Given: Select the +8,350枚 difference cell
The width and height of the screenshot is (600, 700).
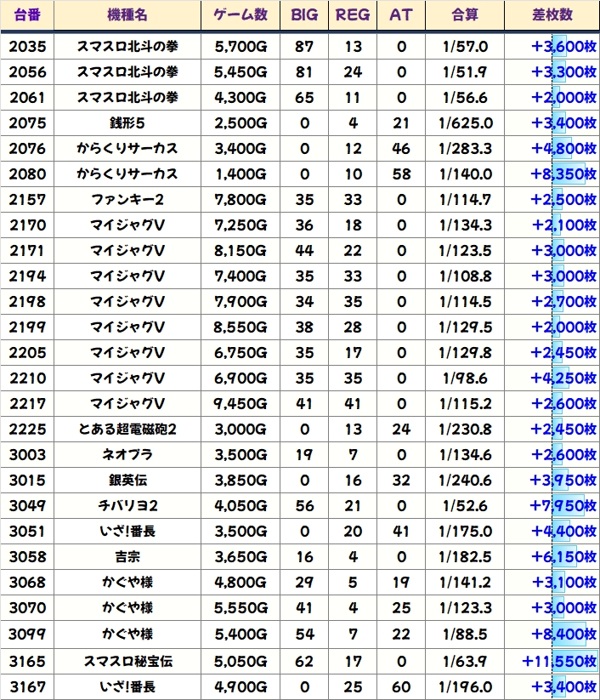Looking at the screenshot, I should (551, 174).
